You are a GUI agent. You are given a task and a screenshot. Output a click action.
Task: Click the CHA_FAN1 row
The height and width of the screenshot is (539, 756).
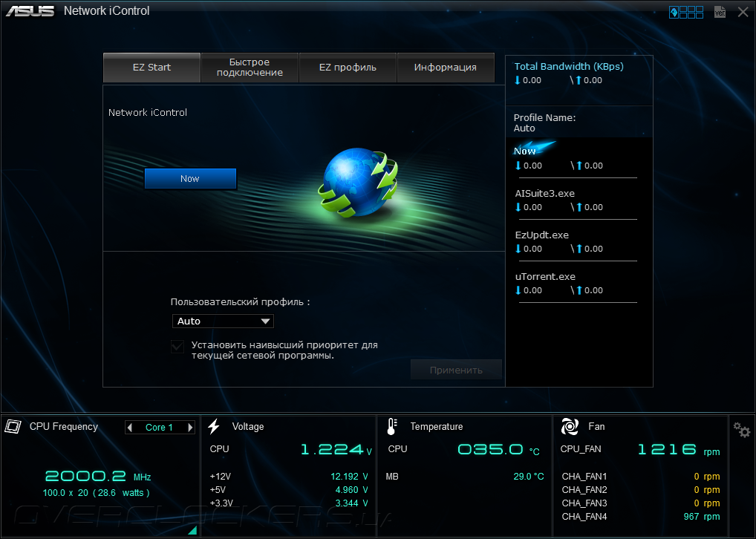pos(641,477)
